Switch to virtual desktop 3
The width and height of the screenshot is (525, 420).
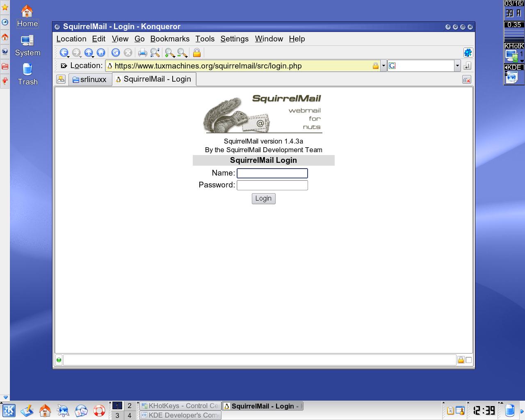tap(117, 415)
